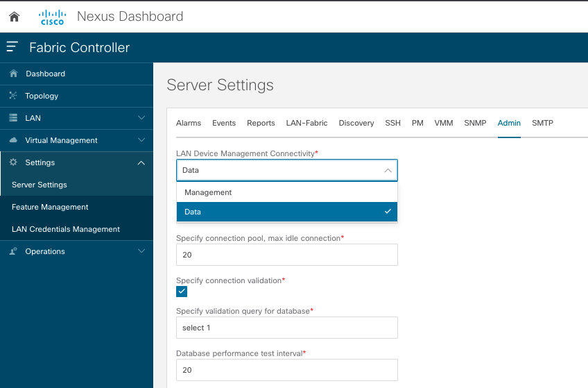Click the LAN stack icon

(13, 118)
